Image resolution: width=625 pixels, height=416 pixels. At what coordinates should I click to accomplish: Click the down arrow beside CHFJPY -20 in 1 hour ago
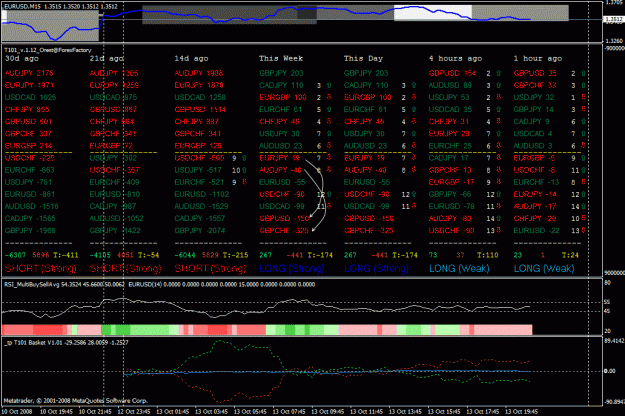(583, 218)
